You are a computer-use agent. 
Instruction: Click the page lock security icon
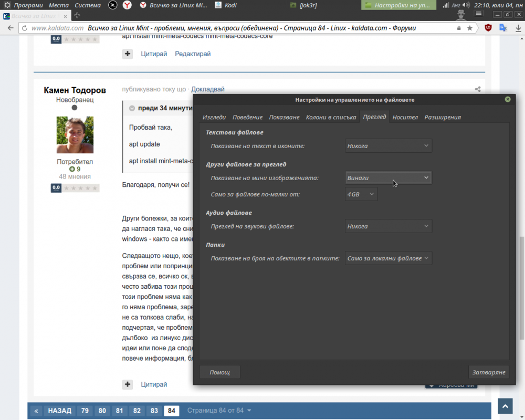(459, 28)
